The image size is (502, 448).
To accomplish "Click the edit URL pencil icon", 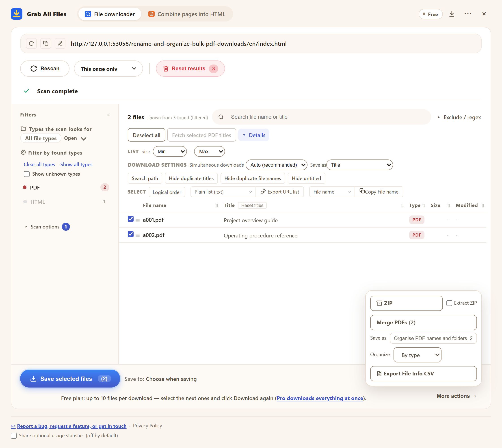I will (60, 44).
